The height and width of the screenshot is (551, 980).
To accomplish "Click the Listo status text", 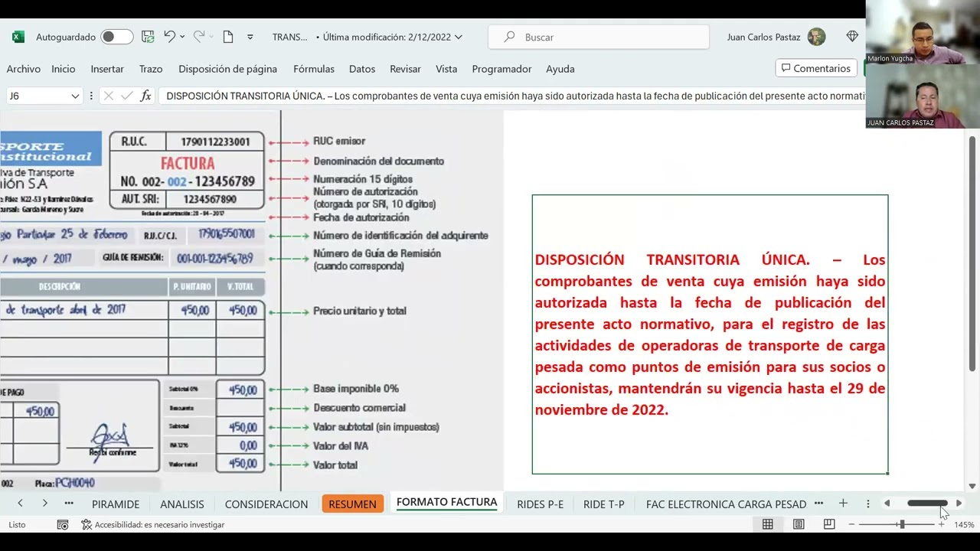I will tap(17, 525).
